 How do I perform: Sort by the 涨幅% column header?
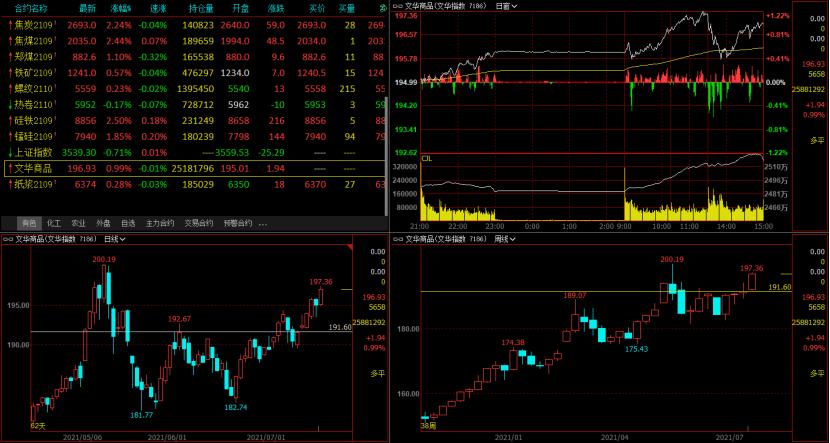[121, 9]
